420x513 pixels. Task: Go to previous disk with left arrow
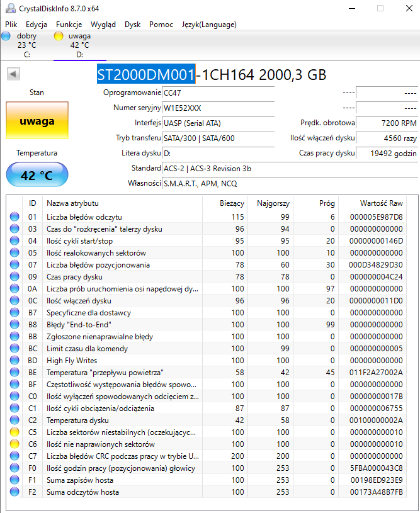pyautogui.click(x=13, y=74)
